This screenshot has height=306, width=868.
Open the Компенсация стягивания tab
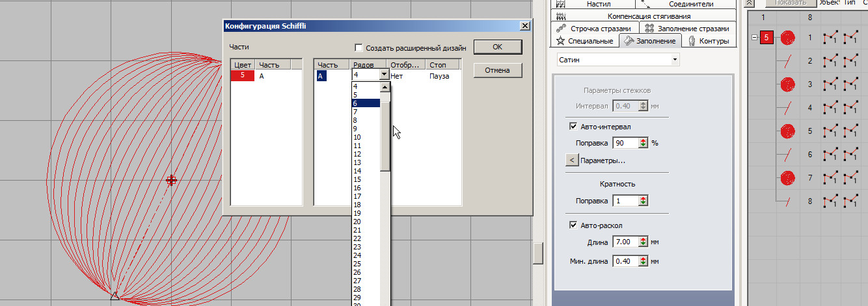pos(644,16)
